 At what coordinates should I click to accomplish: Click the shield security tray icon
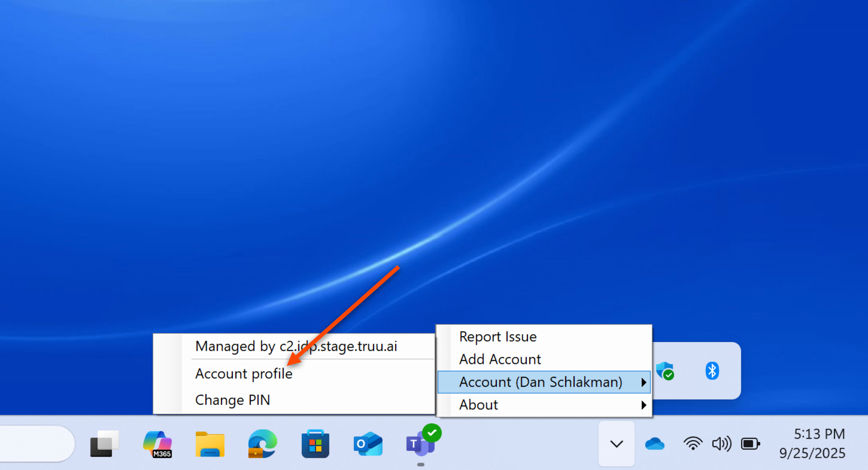coord(665,371)
